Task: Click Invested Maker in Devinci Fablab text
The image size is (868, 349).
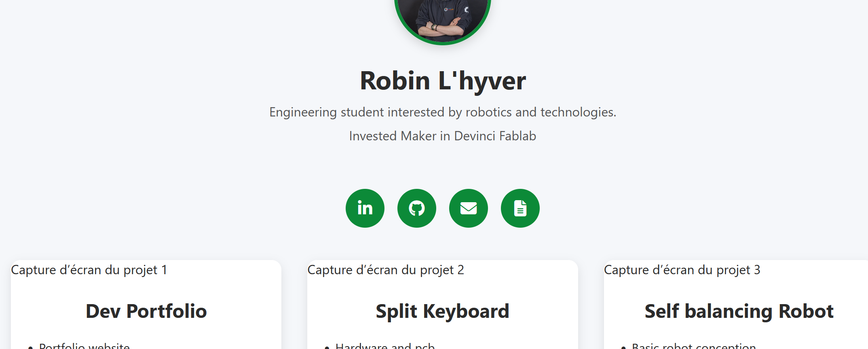Action: tap(443, 136)
